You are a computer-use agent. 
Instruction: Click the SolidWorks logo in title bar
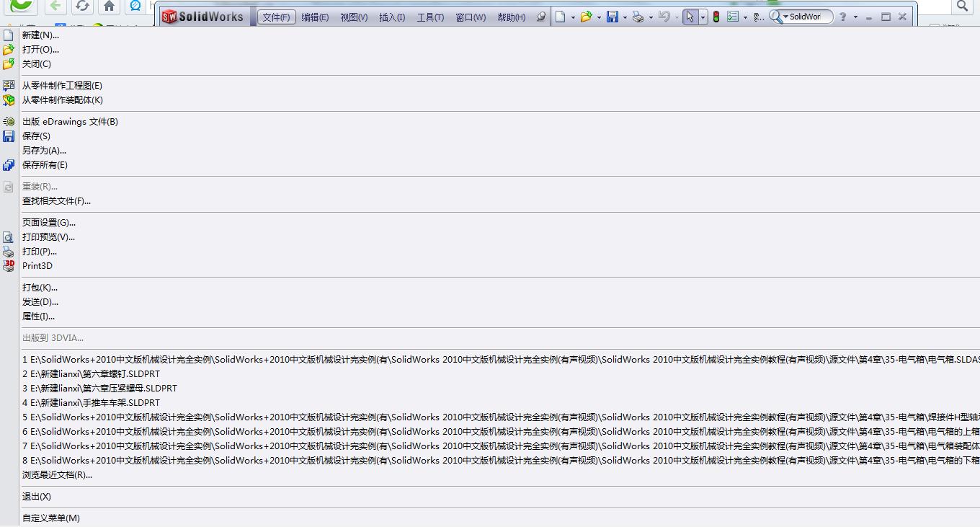[204, 17]
